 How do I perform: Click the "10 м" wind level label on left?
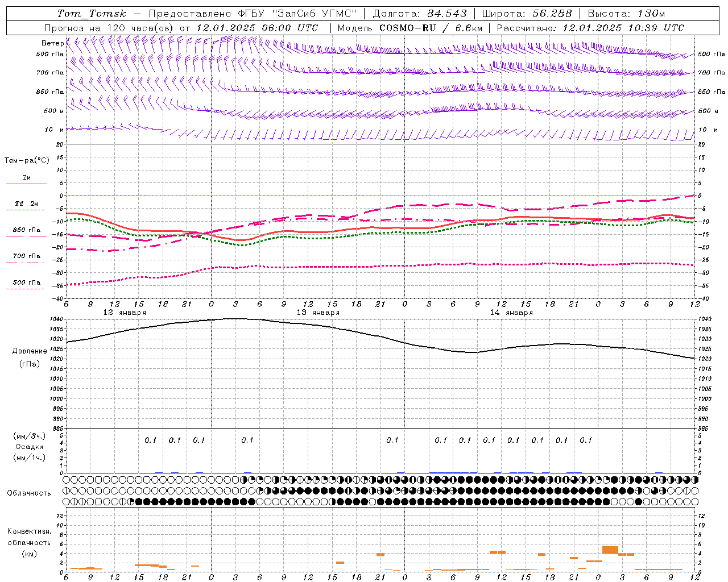(54, 130)
